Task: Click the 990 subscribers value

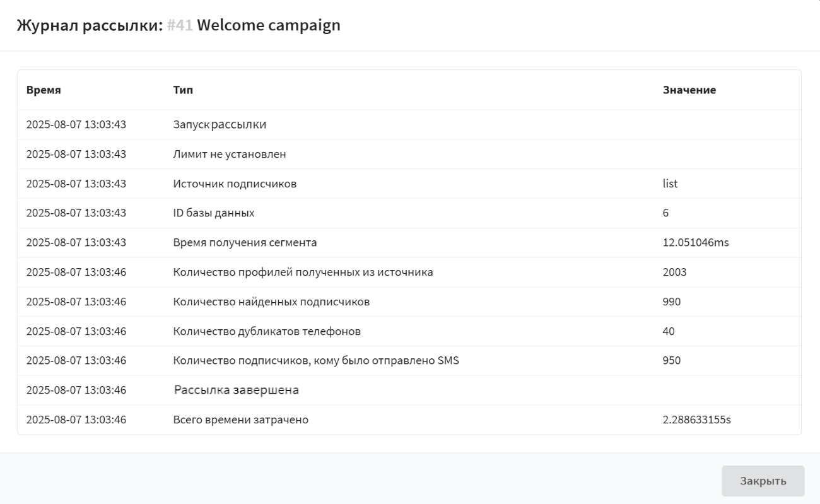Action: click(x=671, y=302)
